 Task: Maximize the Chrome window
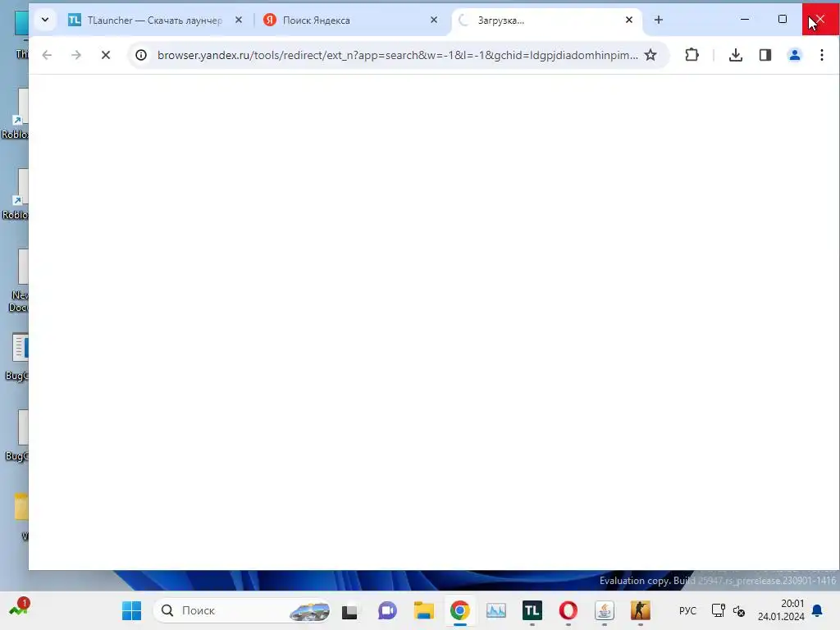click(x=783, y=20)
